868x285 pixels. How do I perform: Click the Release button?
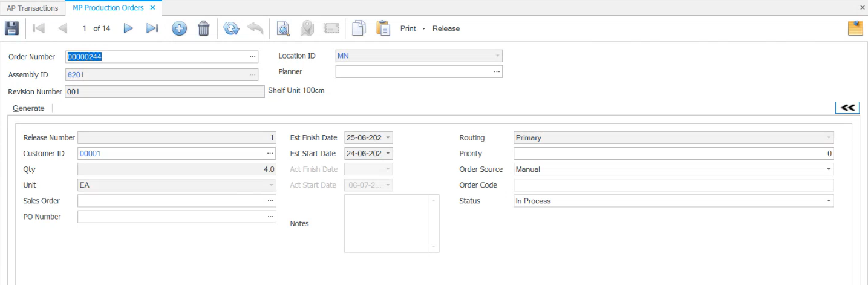(446, 28)
